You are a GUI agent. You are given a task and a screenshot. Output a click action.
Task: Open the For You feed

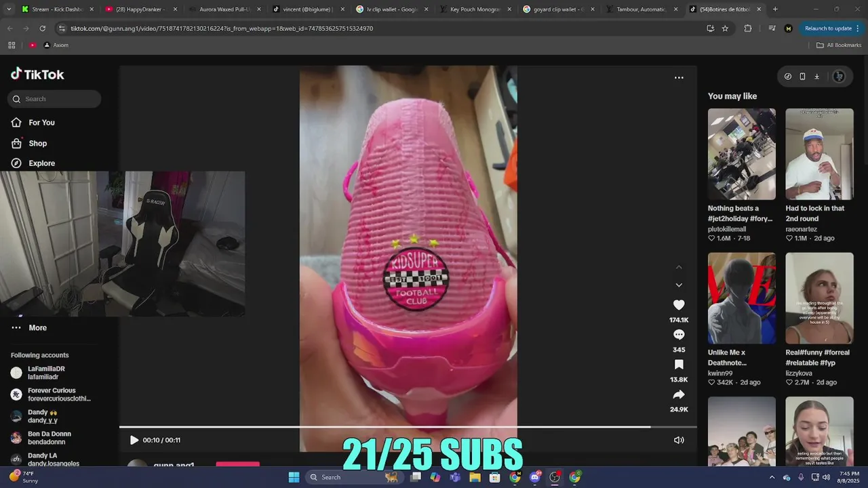point(33,123)
